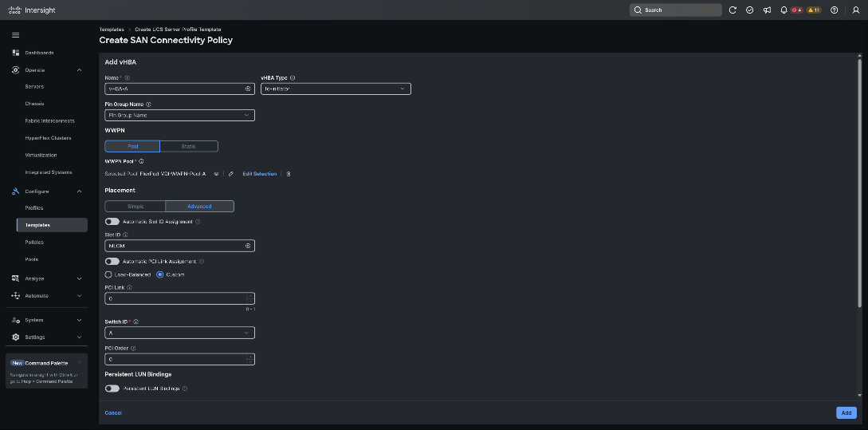Delete the selected WWPN pool with trash icon
Screen dimensions: 868x430
point(289,174)
